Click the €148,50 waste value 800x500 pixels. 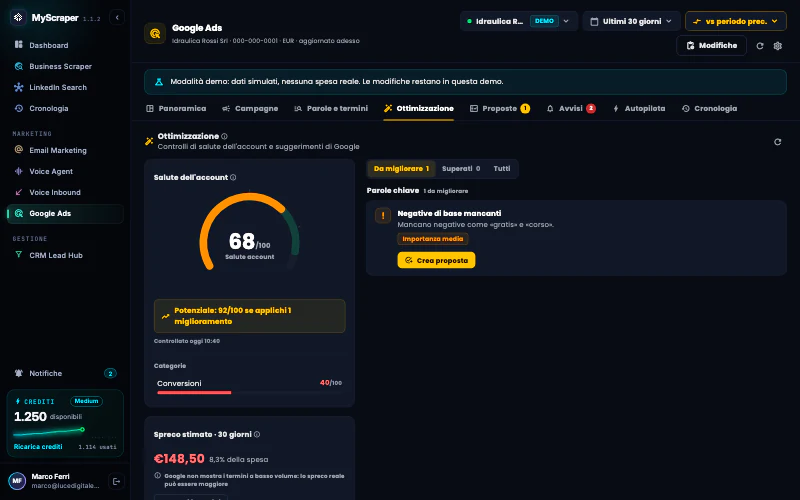click(179, 459)
